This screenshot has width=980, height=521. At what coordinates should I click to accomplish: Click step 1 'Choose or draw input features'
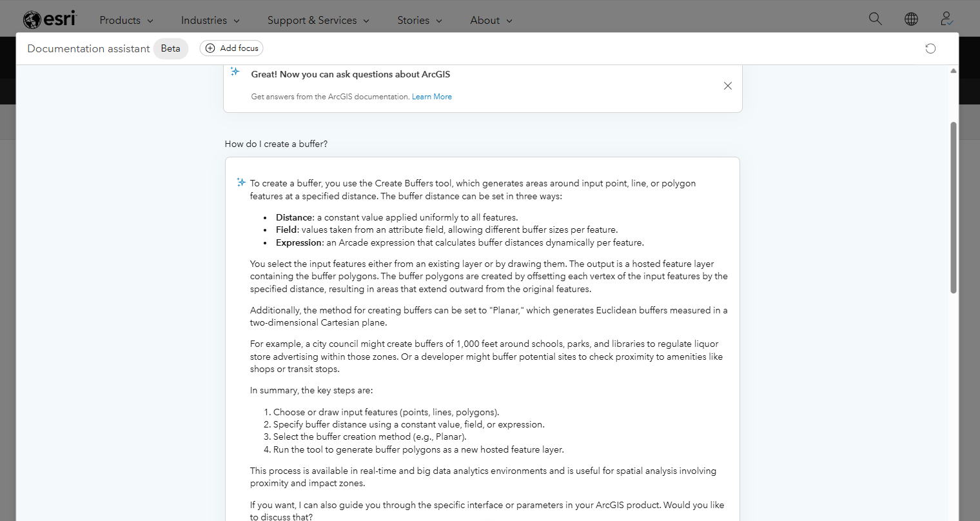pyautogui.click(x=386, y=412)
